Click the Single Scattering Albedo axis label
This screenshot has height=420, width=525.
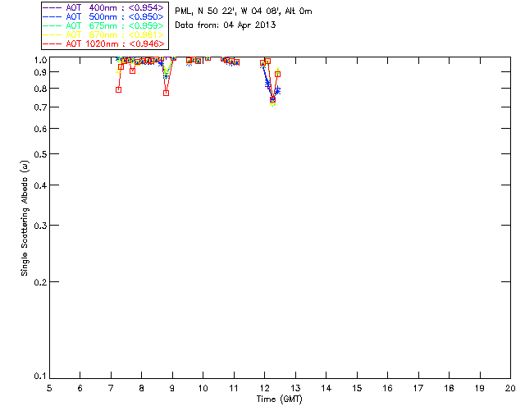tap(25, 218)
